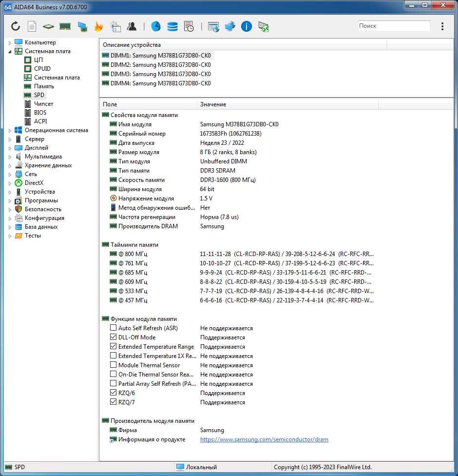Select DIMM3 Samsung module row
458x476 pixels.
pyautogui.click(x=156, y=74)
